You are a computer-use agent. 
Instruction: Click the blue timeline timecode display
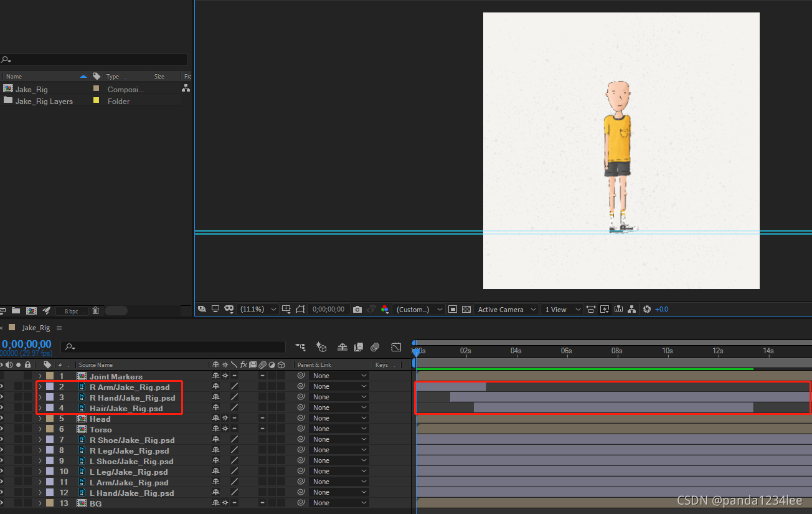coord(26,344)
